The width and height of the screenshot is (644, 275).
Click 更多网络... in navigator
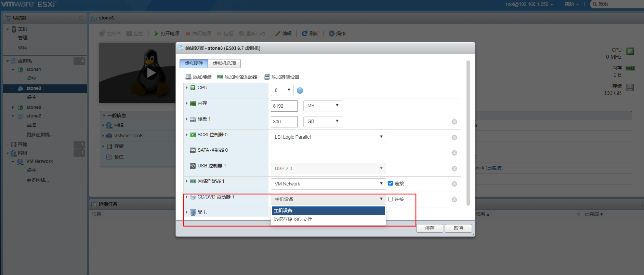pos(38,180)
